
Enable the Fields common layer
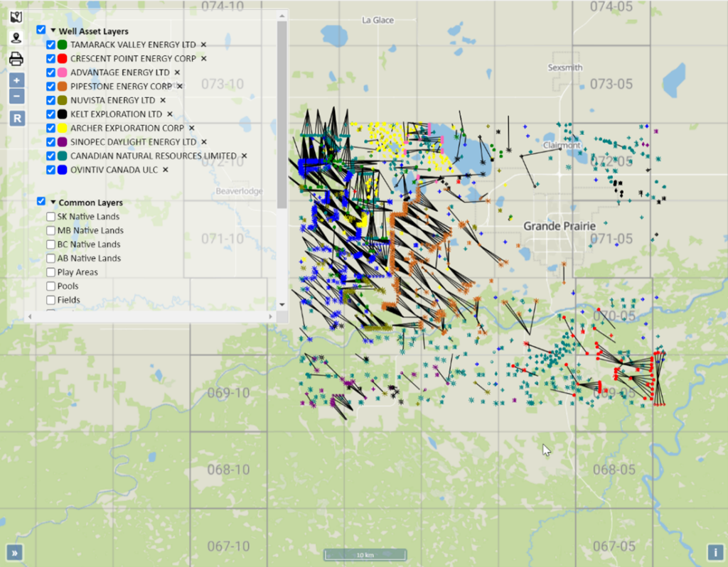click(50, 299)
